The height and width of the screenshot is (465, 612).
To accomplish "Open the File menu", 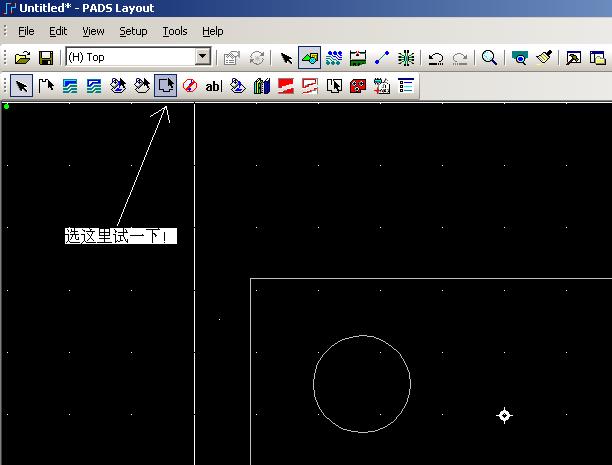I will (26, 31).
